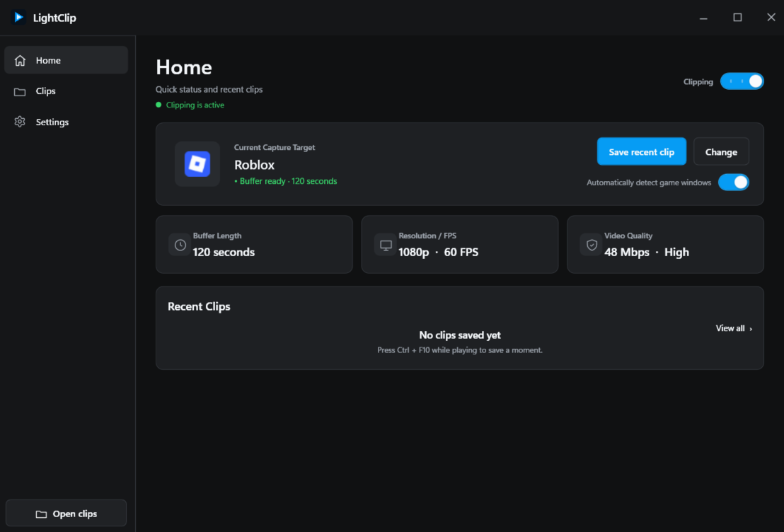Click the Settings gear icon
This screenshot has width=784, height=532.
(x=20, y=122)
